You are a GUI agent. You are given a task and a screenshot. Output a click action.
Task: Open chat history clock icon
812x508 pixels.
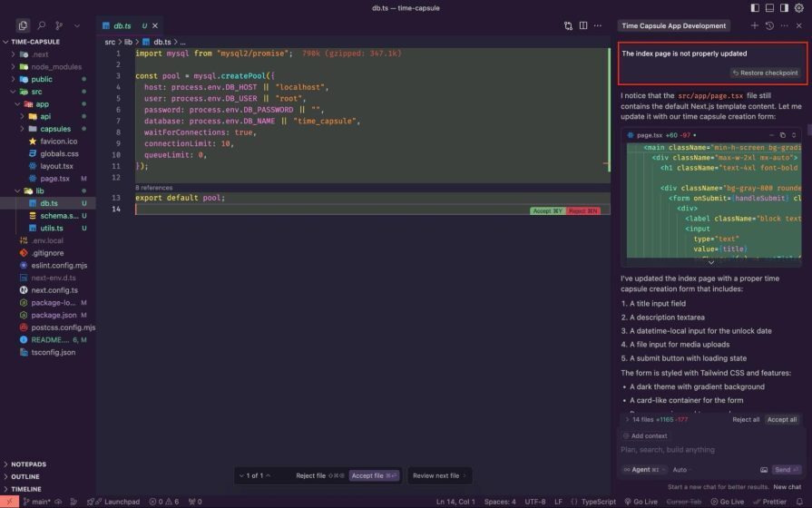point(769,25)
